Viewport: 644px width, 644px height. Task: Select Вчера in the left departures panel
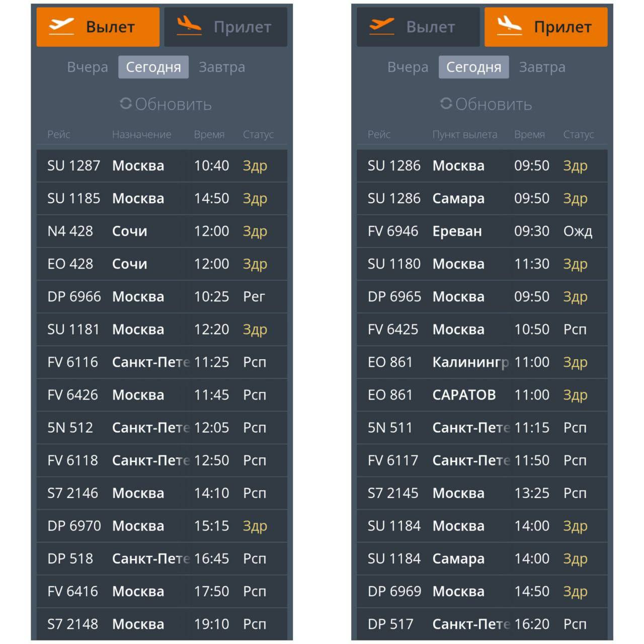click(88, 67)
